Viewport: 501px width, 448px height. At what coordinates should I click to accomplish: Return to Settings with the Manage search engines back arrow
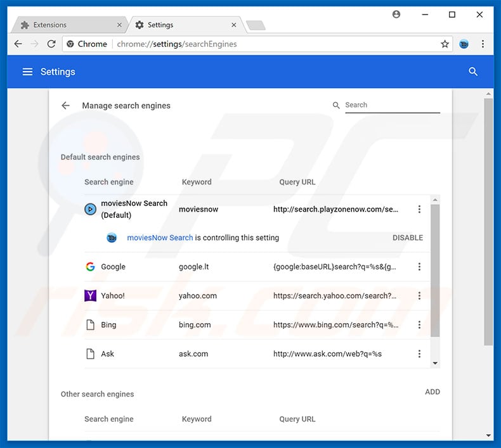tap(65, 105)
